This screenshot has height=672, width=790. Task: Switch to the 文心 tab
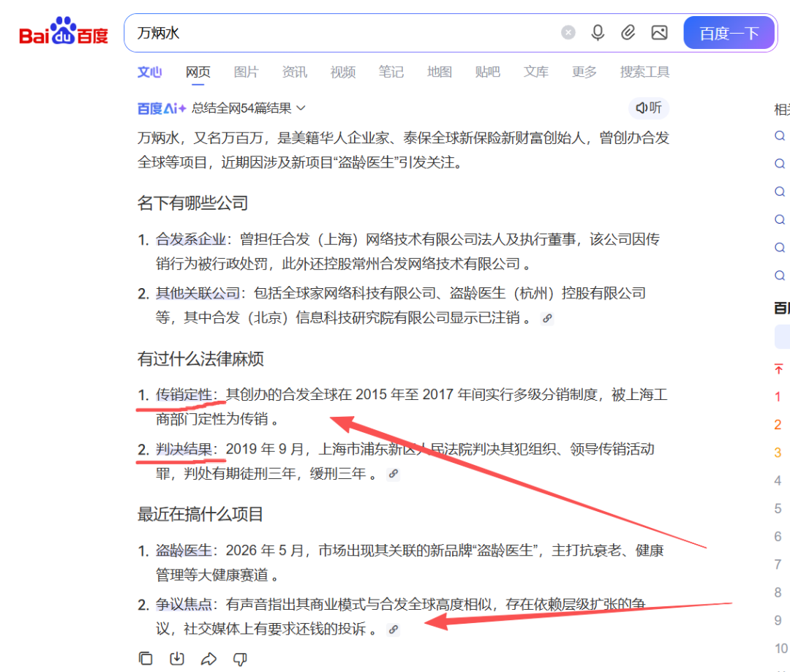[150, 72]
